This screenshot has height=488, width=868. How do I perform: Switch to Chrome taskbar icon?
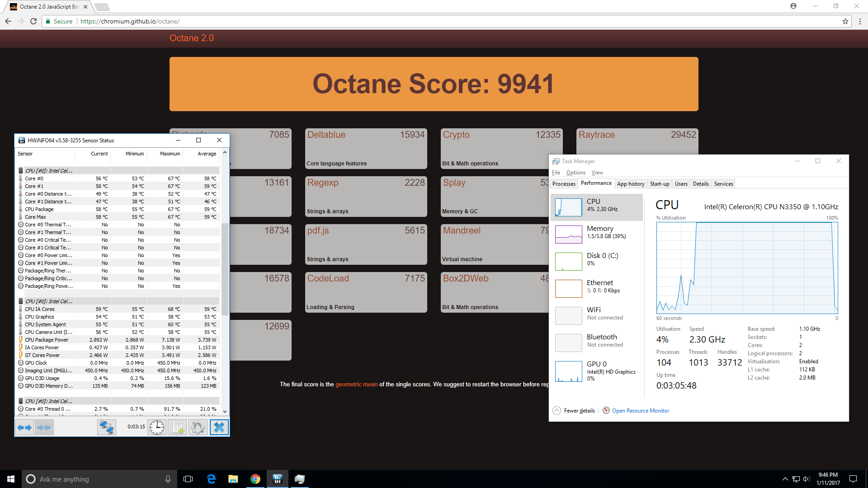pyautogui.click(x=255, y=479)
